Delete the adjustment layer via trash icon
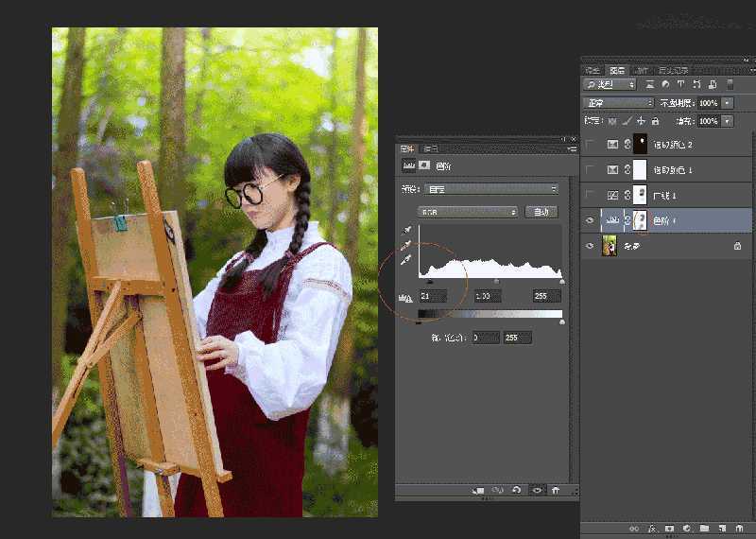Image resolution: width=756 pixels, height=539 pixels. coord(556,491)
